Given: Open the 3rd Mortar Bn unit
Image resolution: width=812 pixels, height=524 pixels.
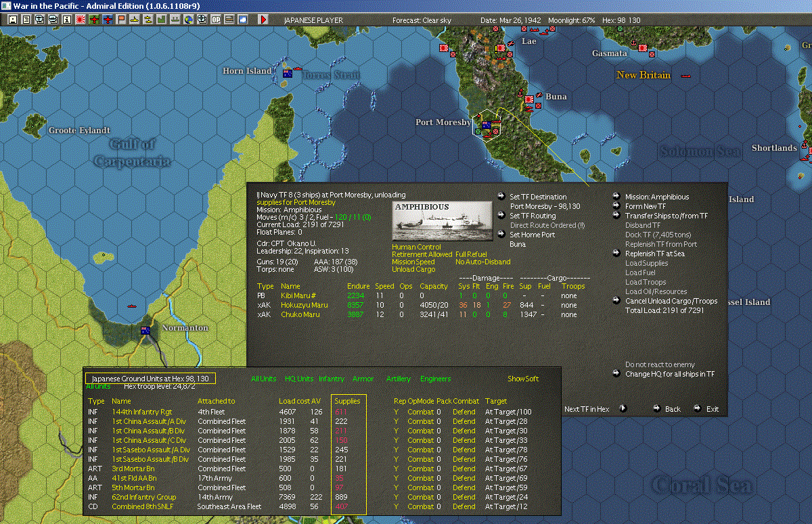Looking at the screenshot, I should (133, 469).
